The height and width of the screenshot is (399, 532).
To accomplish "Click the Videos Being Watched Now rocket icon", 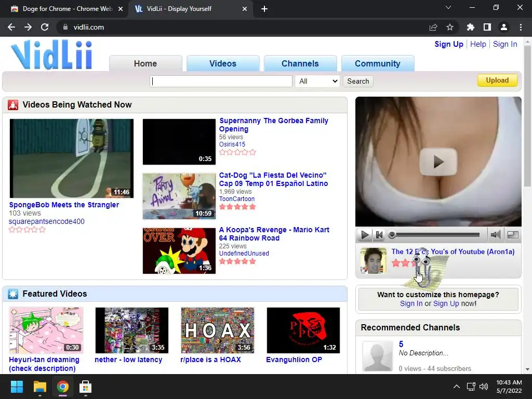I will pyautogui.click(x=13, y=105).
